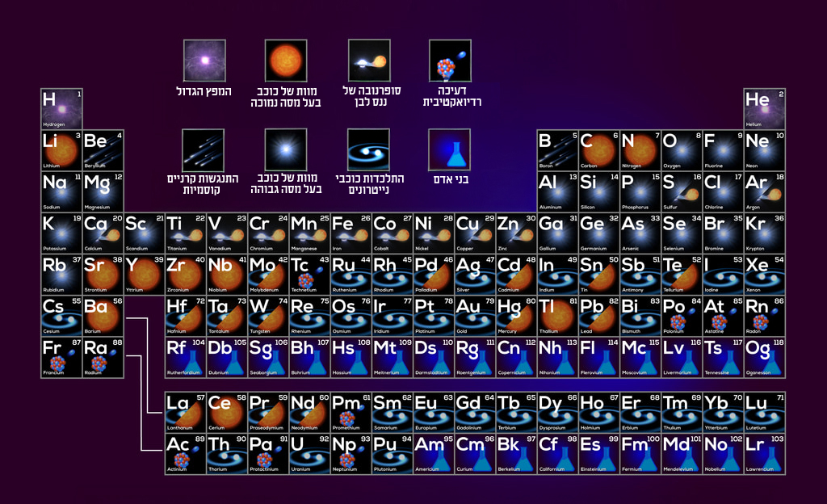The image size is (827, 504).
Task: Click the 'בני אדם' legend label
Action: [451, 178]
